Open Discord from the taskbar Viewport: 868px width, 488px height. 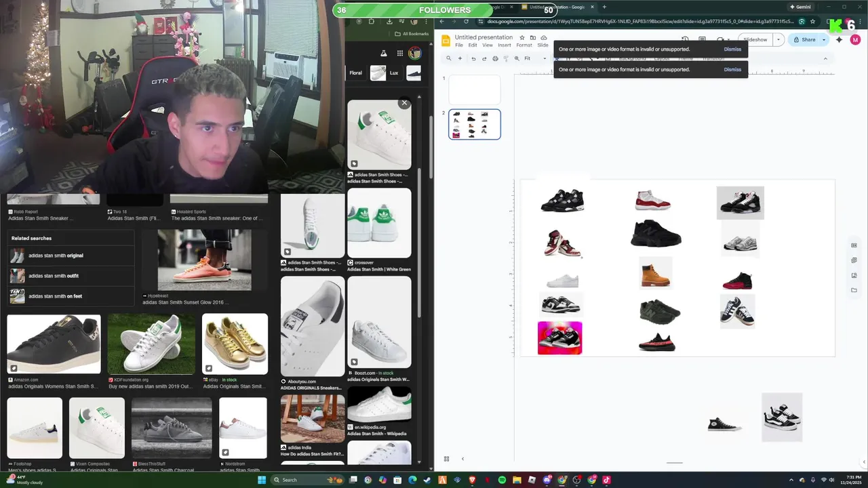(x=547, y=480)
